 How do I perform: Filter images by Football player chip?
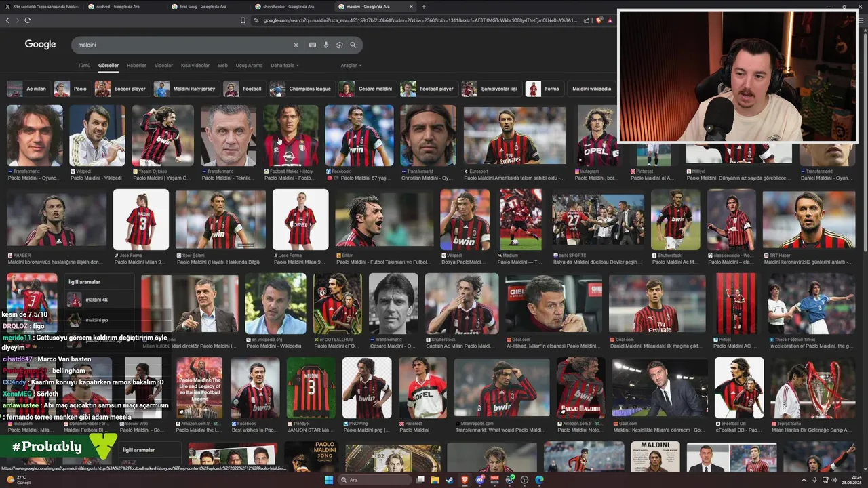point(428,89)
